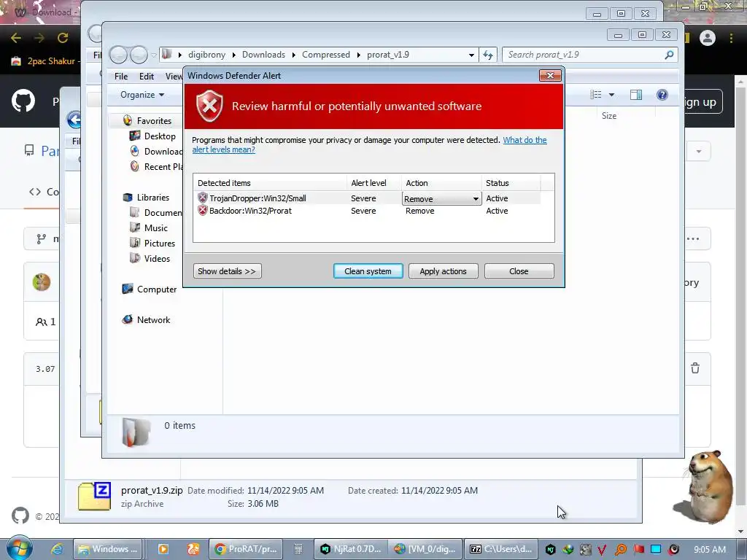Open Organize dropdown in Explorer toolbar
Viewport: 747px width, 560px height.
142,95
